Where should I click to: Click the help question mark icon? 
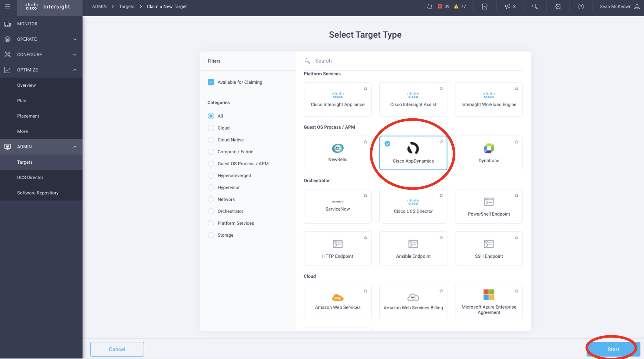[x=581, y=7]
